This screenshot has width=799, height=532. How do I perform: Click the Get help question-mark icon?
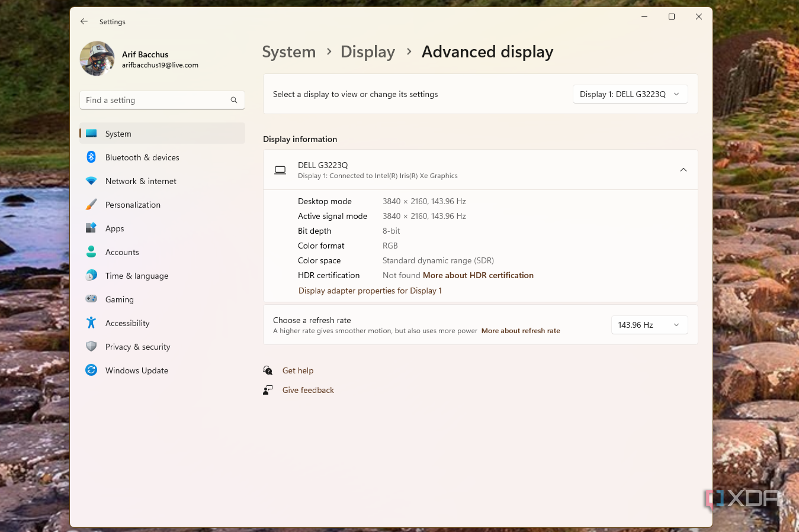(268, 370)
